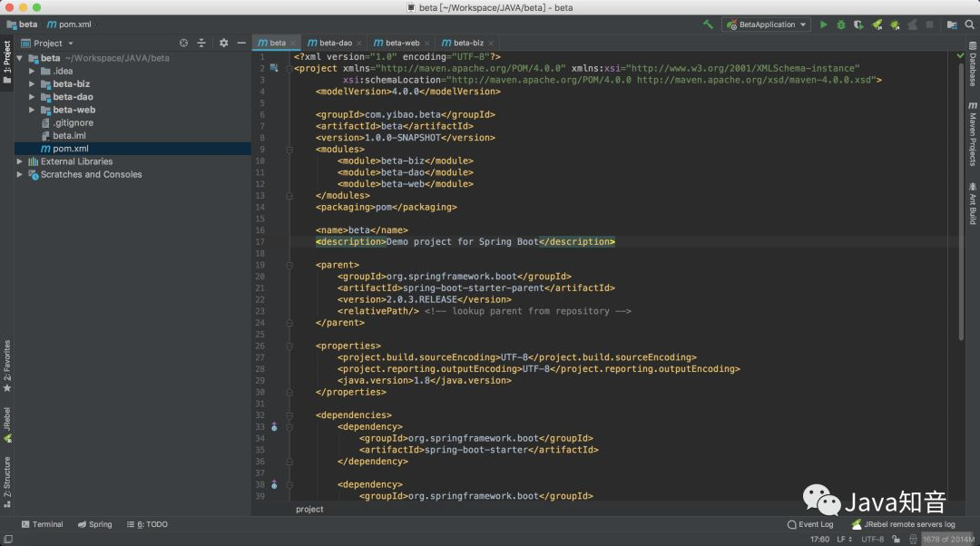980x546 pixels.
Task: Fold the parent block at line 19
Action: (289, 265)
